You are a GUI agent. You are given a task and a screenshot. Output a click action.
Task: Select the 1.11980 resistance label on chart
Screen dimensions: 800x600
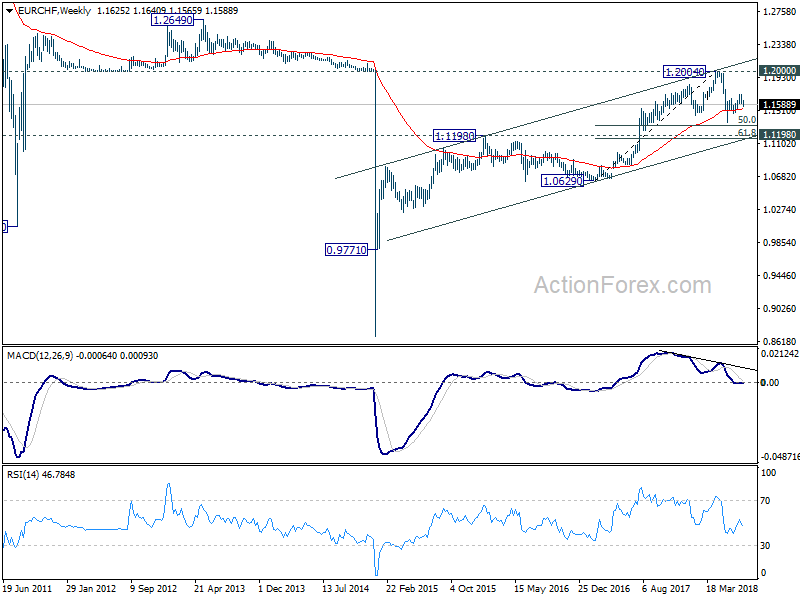tap(454, 136)
